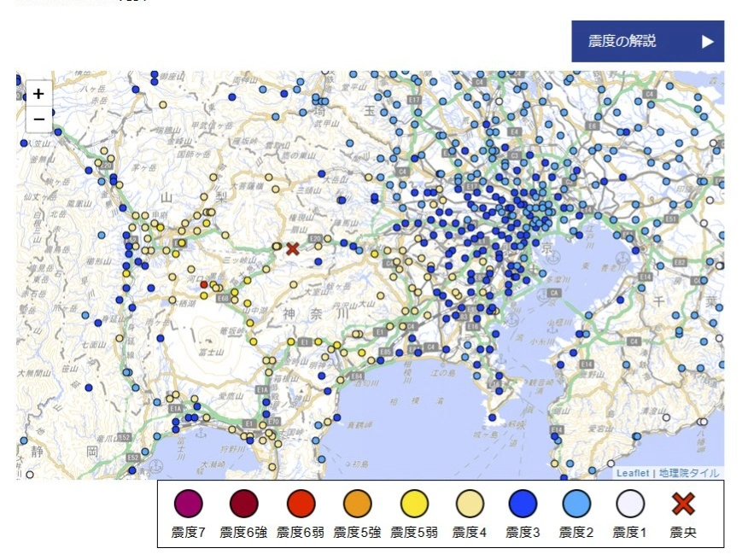Click the 三ツ峠山 mountain label
Viewport: 748px width, 560px height.
coord(239,260)
